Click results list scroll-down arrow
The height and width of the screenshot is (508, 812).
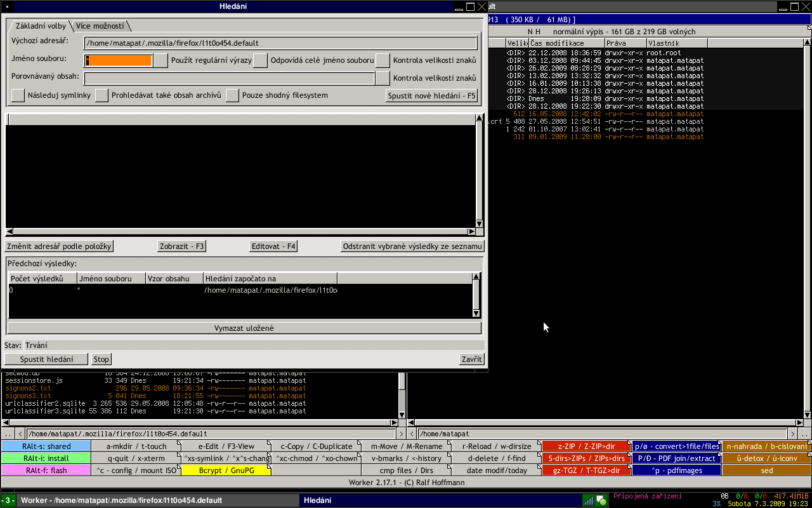[480, 223]
